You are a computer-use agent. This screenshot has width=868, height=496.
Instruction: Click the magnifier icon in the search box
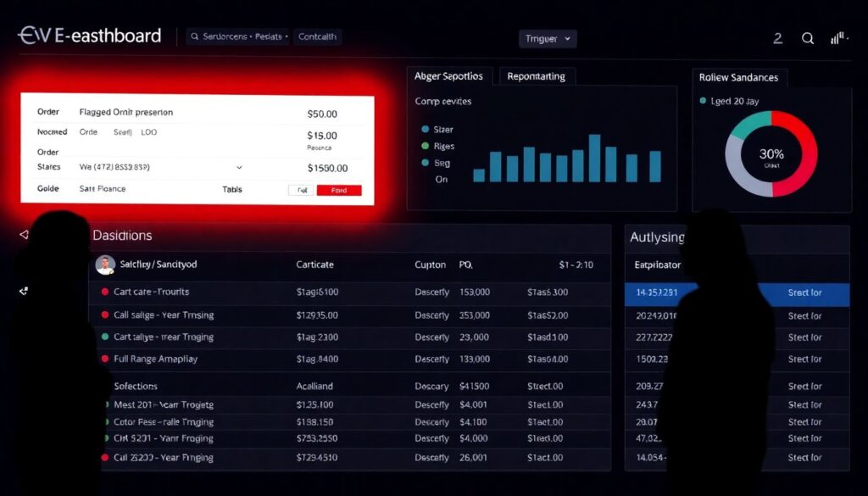(195, 37)
